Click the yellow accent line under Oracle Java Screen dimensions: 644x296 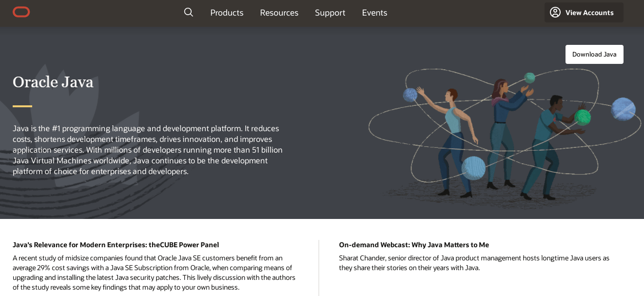[x=22, y=106]
